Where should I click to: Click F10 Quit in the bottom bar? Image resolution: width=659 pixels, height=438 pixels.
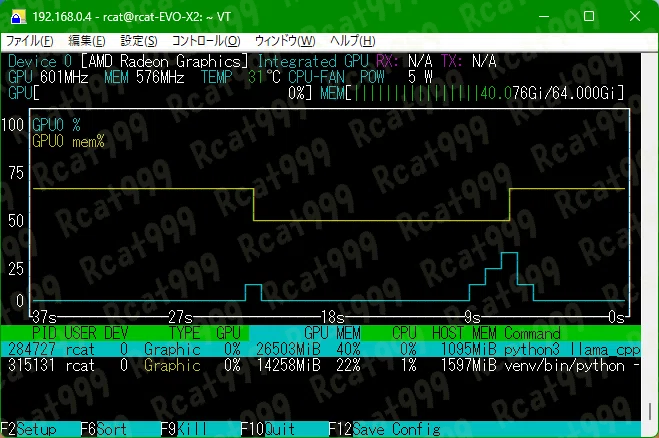tap(268, 429)
